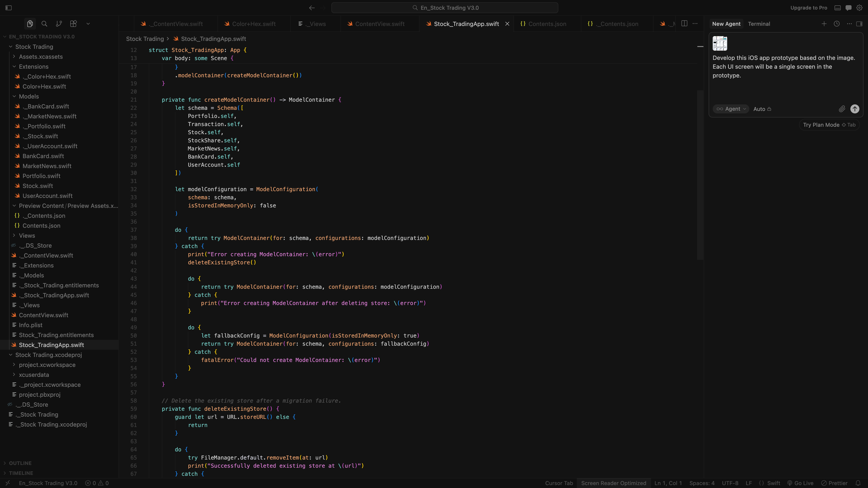Open the Source Control view icon

[x=59, y=23]
